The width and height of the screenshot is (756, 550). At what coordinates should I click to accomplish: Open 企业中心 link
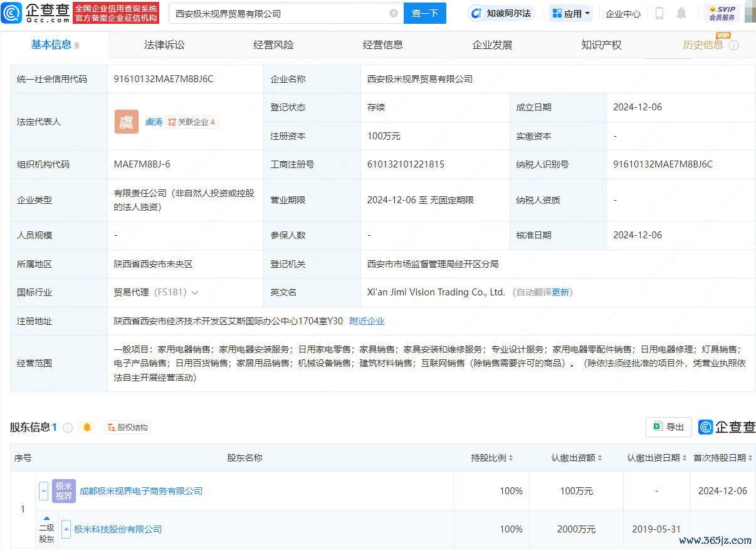[x=623, y=13]
